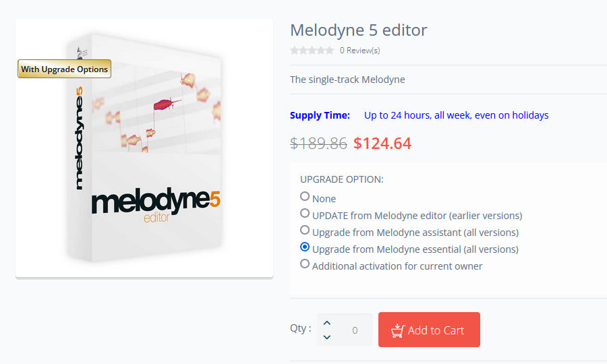The image size is (607, 364).
Task: Click the With Upgrade Options badge
Action: 64,69
